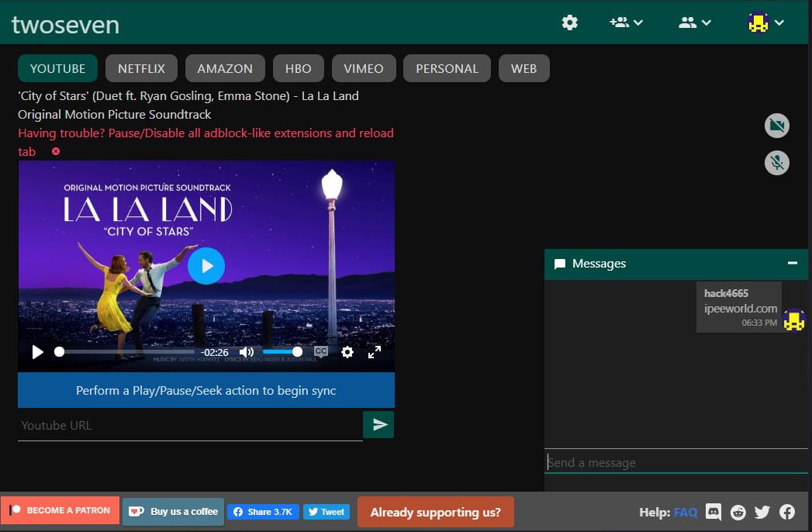Open the Twitter icon in the footer
This screenshot has width=812, height=532.
coord(762,512)
